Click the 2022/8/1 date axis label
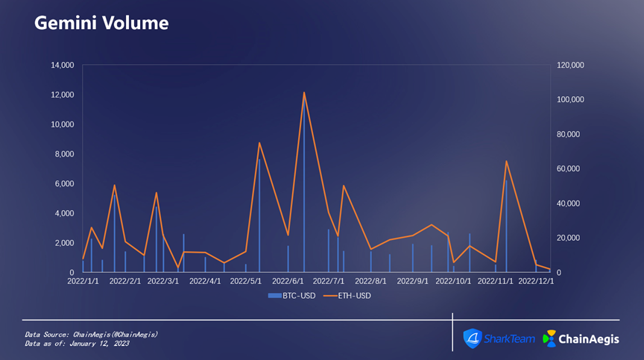Viewport: 644px width, 360px height. click(x=370, y=281)
